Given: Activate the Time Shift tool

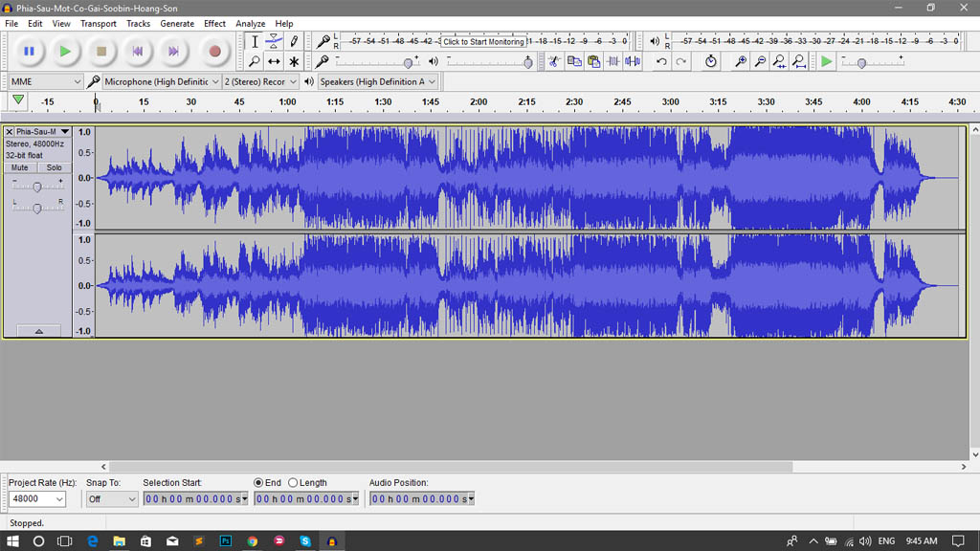Looking at the screenshot, I should 274,61.
